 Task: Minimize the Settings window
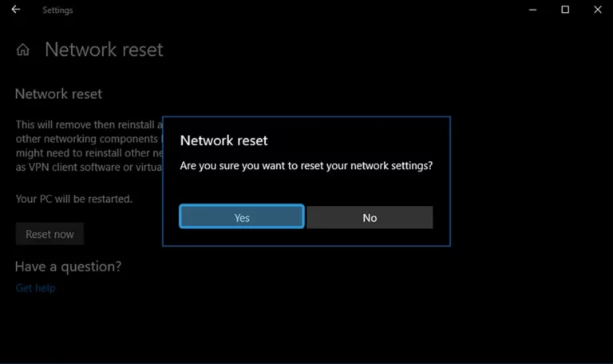[x=532, y=10]
